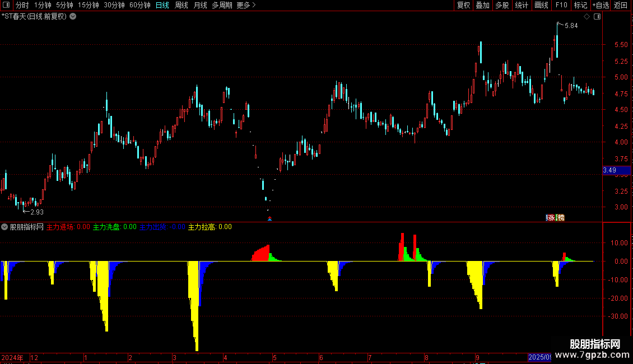The width and height of the screenshot is (633, 364).
Task: Toggle the right info panel icon
Action: (x=597, y=17)
